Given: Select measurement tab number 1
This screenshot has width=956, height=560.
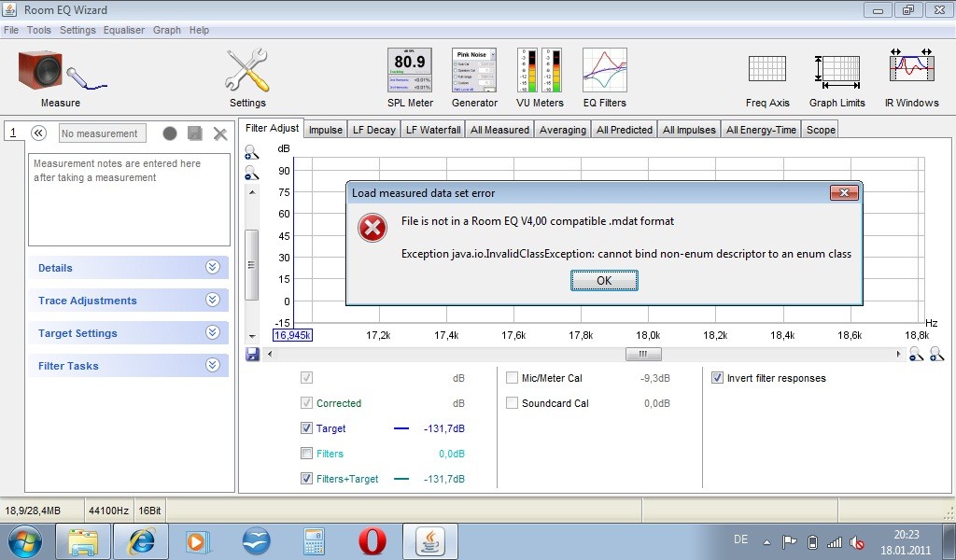Looking at the screenshot, I should tap(13, 133).
